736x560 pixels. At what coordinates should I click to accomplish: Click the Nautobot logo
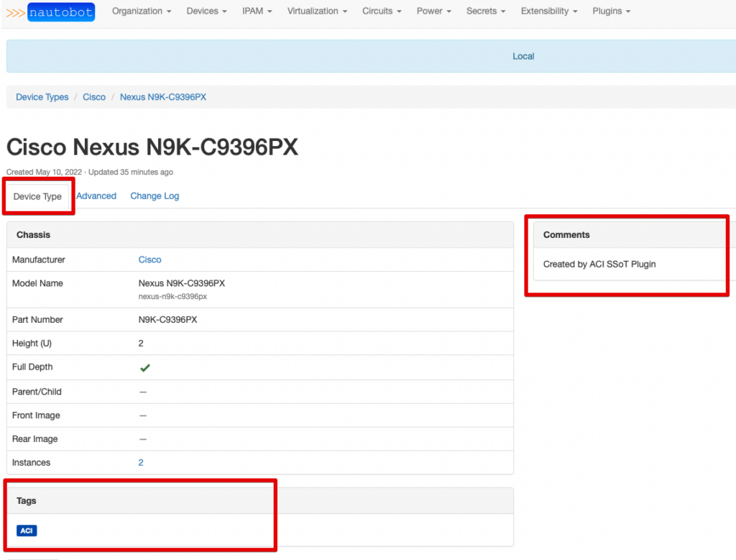50,12
